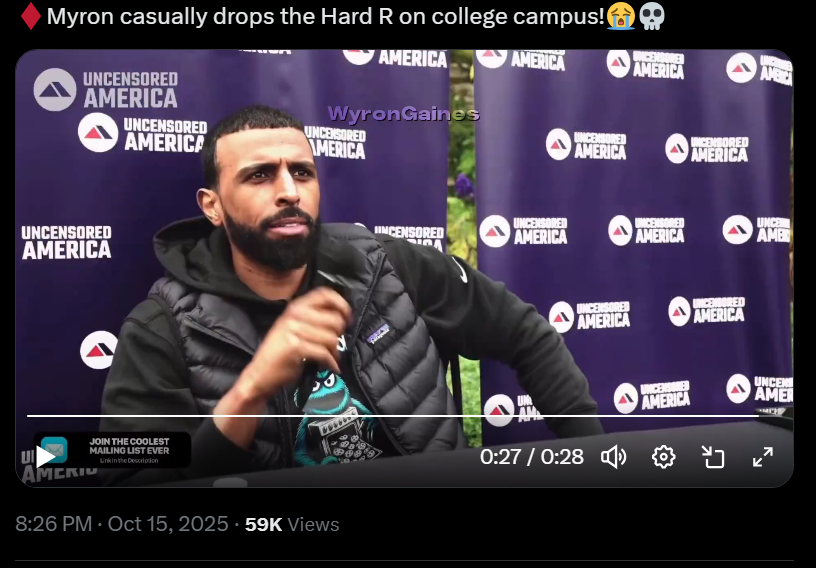816x568 pixels.
Task: Click the envelope icon on mailing banner
Action: [54, 450]
